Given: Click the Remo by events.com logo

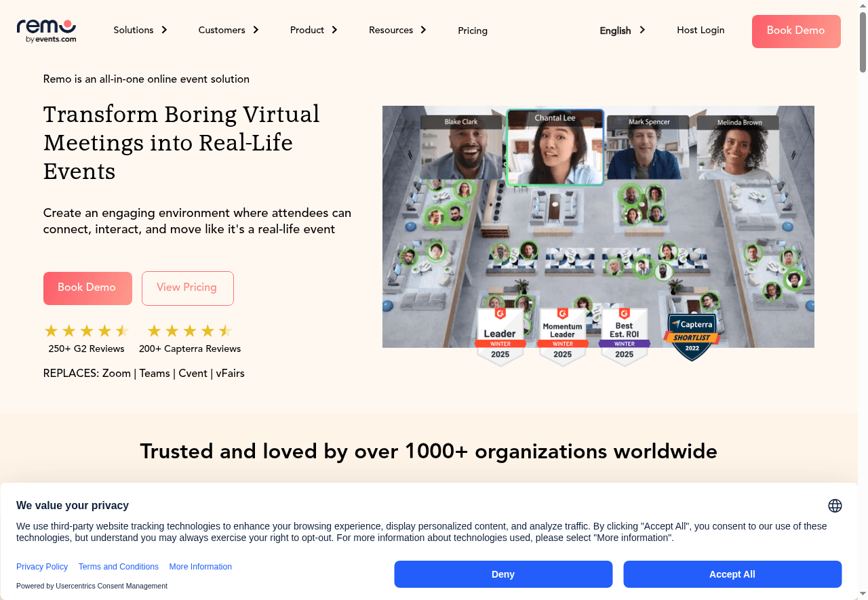Looking at the screenshot, I should [x=46, y=31].
